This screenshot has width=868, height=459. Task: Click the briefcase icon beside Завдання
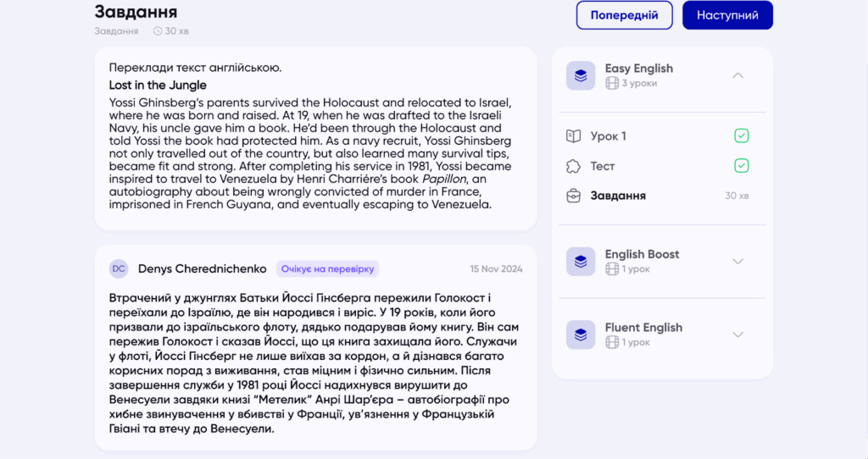click(574, 196)
